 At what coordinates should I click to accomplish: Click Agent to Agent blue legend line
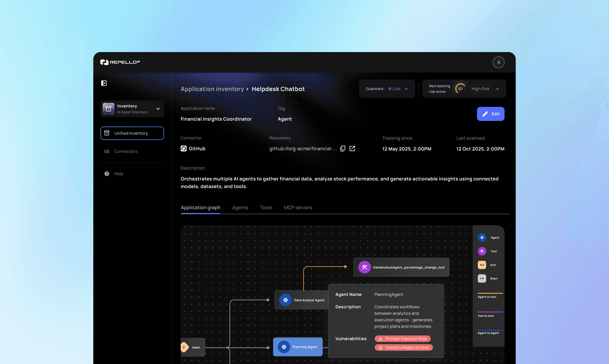pyautogui.click(x=490, y=330)
